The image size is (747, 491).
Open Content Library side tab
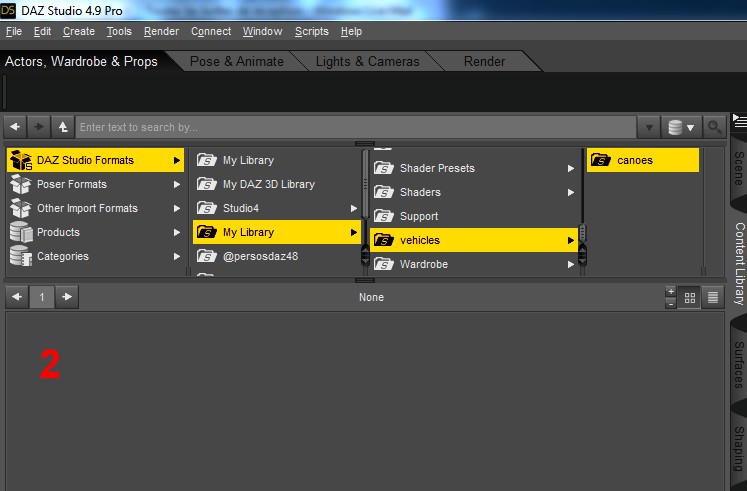tap(739, 263)
